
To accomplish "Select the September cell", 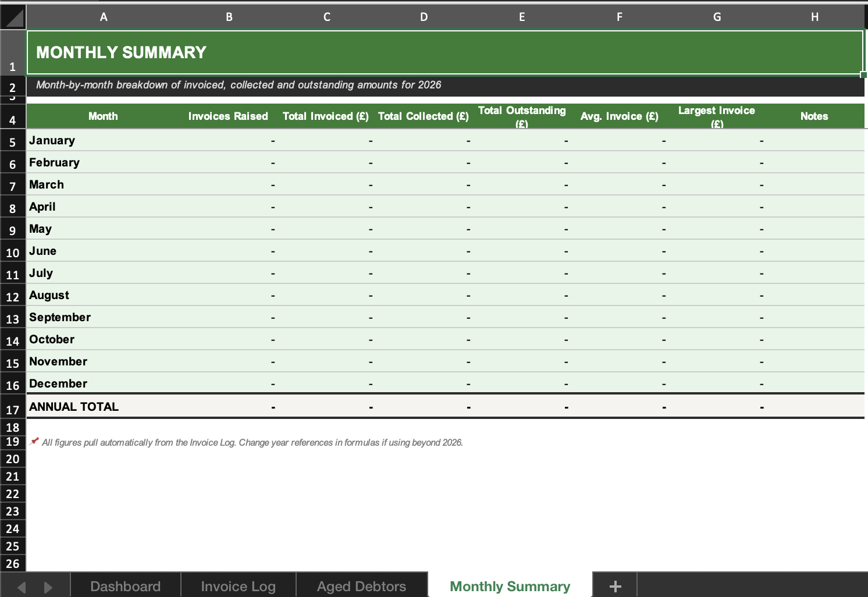I will (104, 317).
